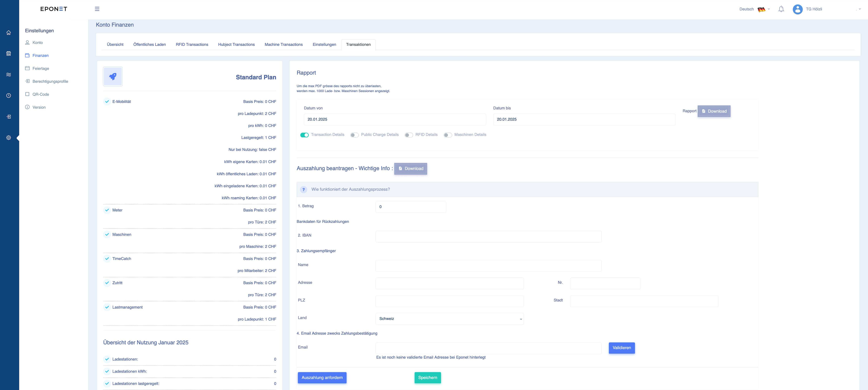
Task: Turn on the RFID Details toggle
Action: click(409, 135)
